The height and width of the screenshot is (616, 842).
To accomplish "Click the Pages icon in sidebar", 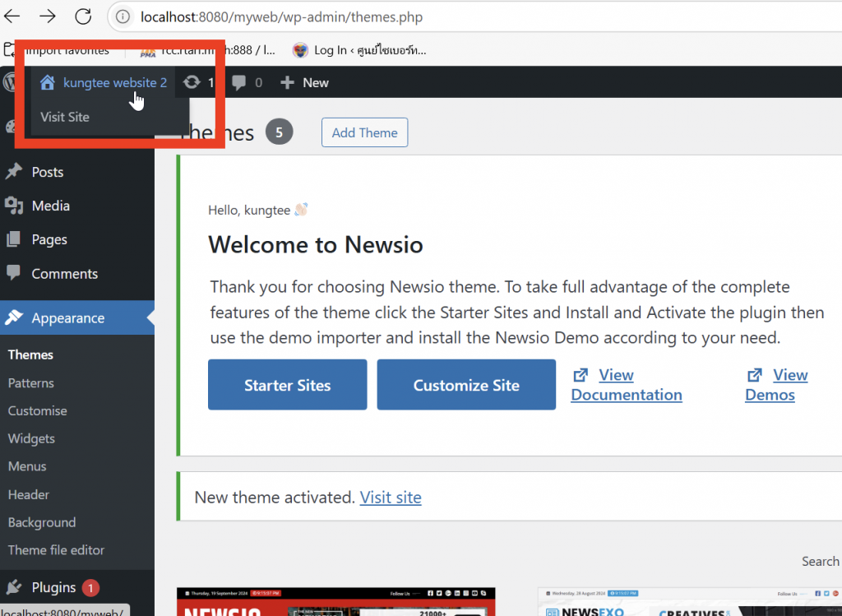I will point(14,239).
